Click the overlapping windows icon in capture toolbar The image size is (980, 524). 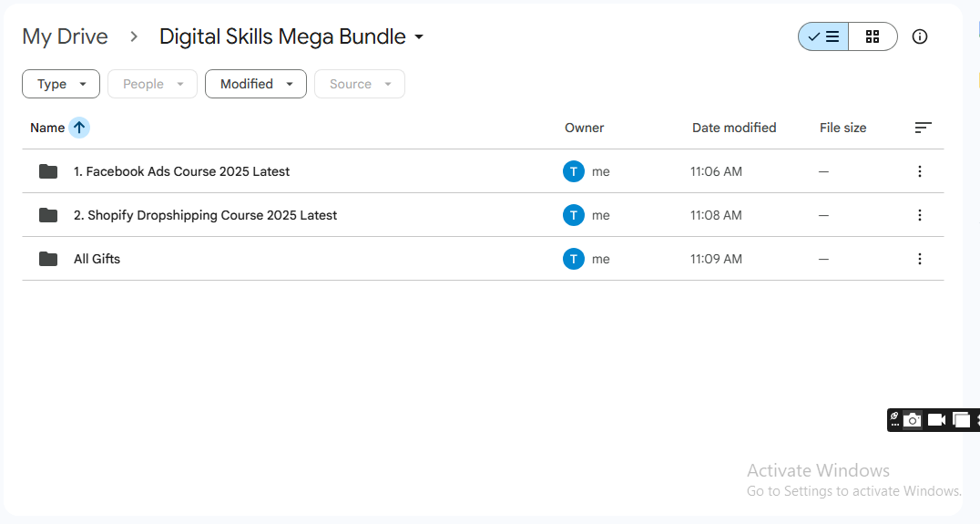click(961, 420)
